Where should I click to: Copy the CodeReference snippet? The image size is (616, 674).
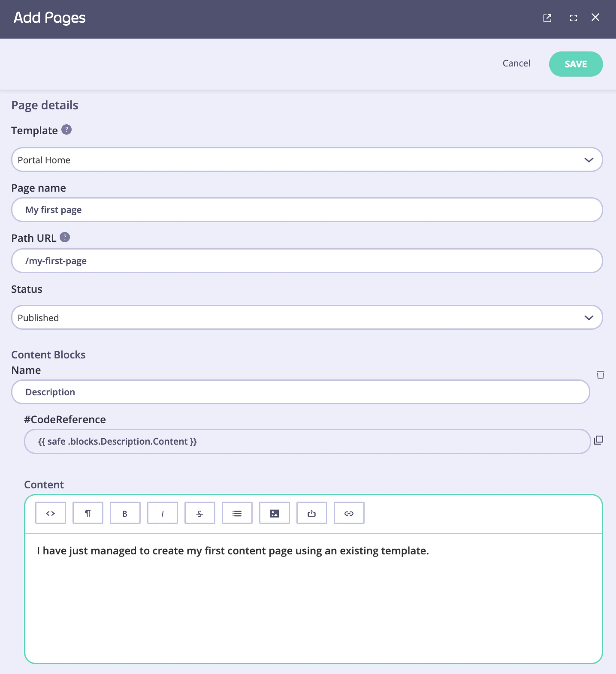pyautogui.click(x=599, y=440)
